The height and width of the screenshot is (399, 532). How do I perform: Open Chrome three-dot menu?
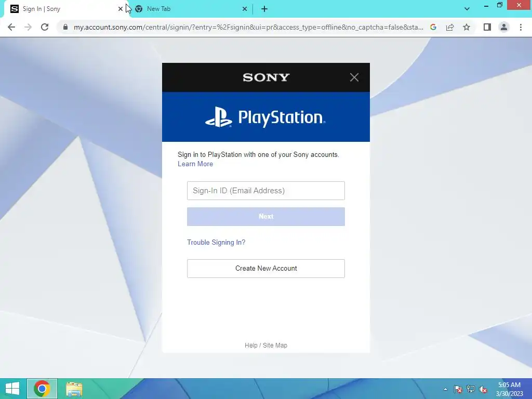pyautogui.click(x=521, y=27)
